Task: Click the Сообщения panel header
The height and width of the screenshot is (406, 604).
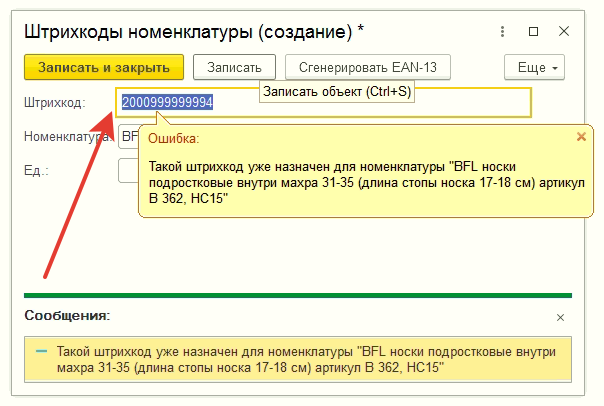Action: (67, 316)
